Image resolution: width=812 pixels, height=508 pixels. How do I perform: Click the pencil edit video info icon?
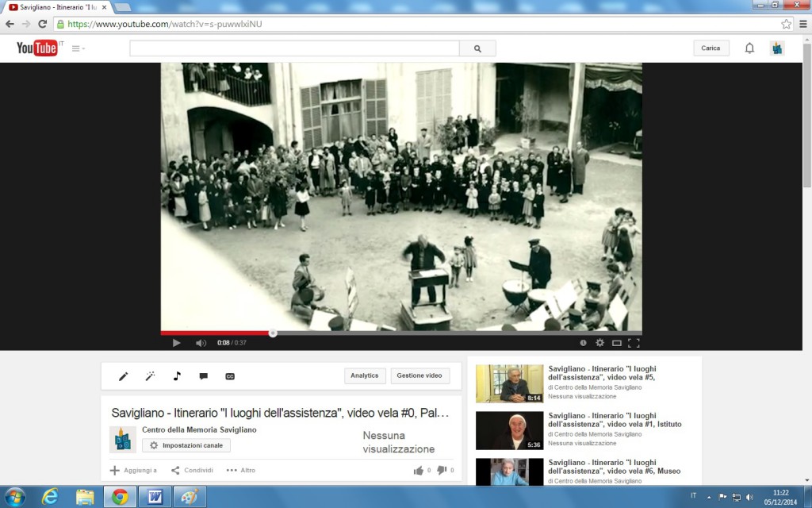click(x=123, y=376)
